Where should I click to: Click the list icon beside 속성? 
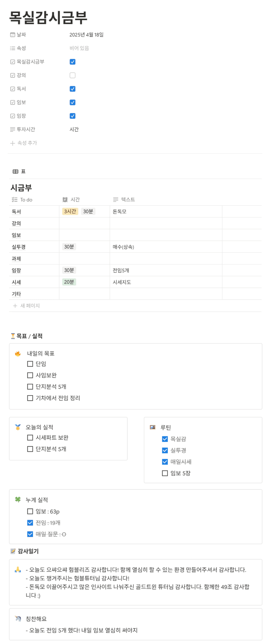pos(12,48)
